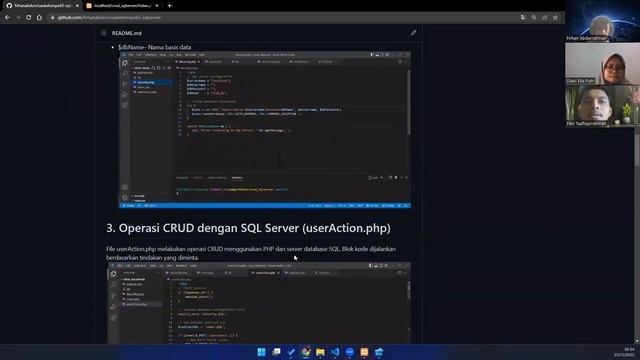Edit README.md with the pencil icon
Viewport: 640px width, 360px height.
413,33
